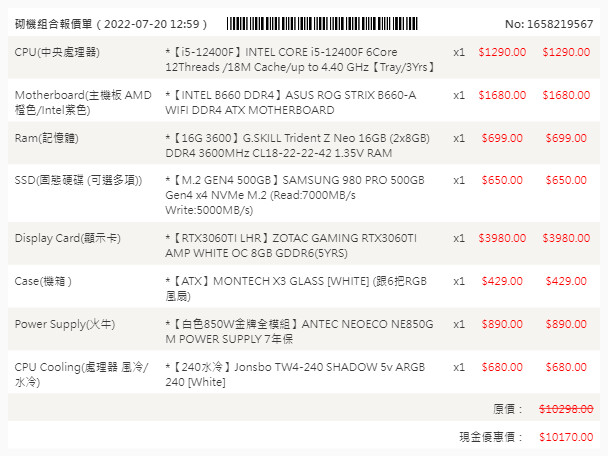Click the cash discount price $10170.00
The width and height of the screenshot is (608, 456).
click(565, 437)
